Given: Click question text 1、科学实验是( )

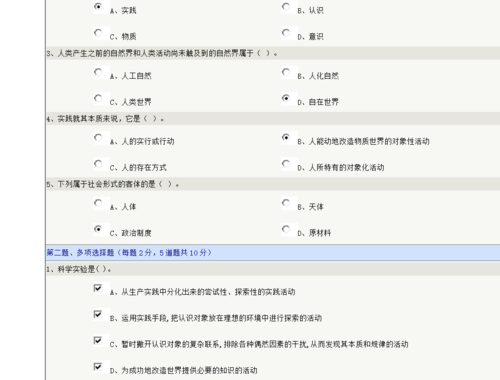Looking at the screenshot, I should click(x=79, y=269).
